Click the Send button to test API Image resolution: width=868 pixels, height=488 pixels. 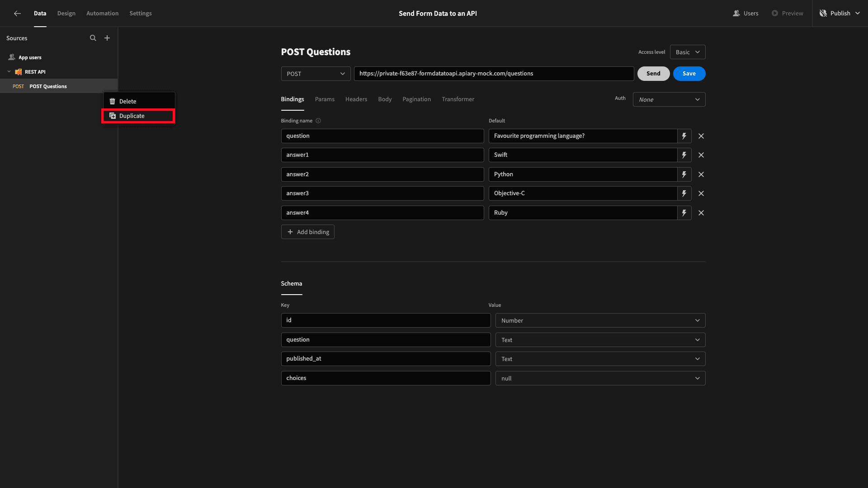pos(653,73)
